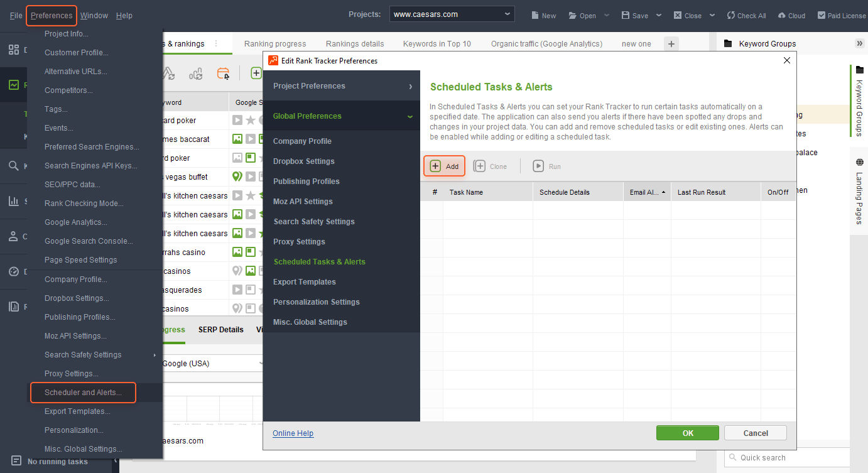Expand the Open button dropdown arrow
The width and height of the screenshot is (868, 473).
pos(607,16)
